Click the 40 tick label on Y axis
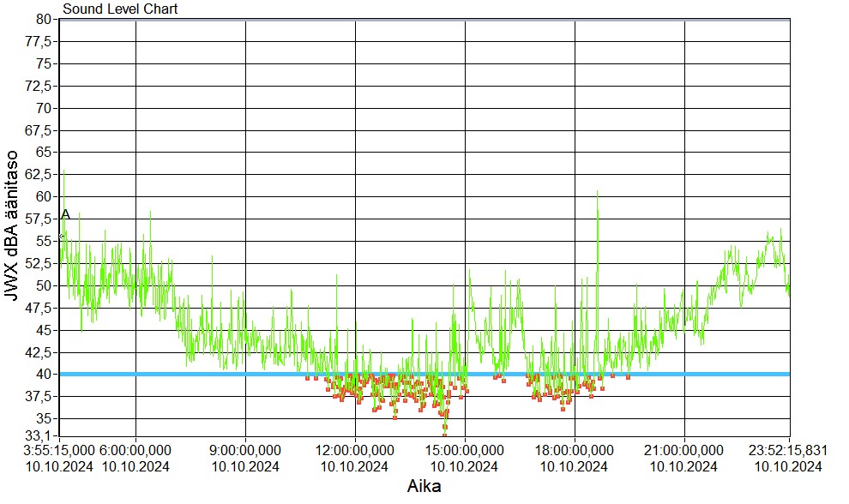This screenshot has height=504, width=849. [x=45, y=374]
